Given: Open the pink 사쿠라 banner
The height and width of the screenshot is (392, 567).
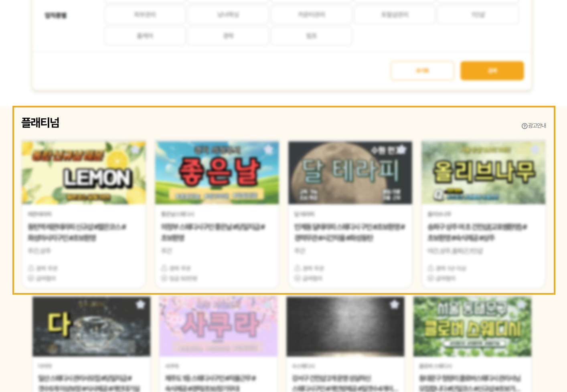Looking at the screenshot, I should pos(218,327).
